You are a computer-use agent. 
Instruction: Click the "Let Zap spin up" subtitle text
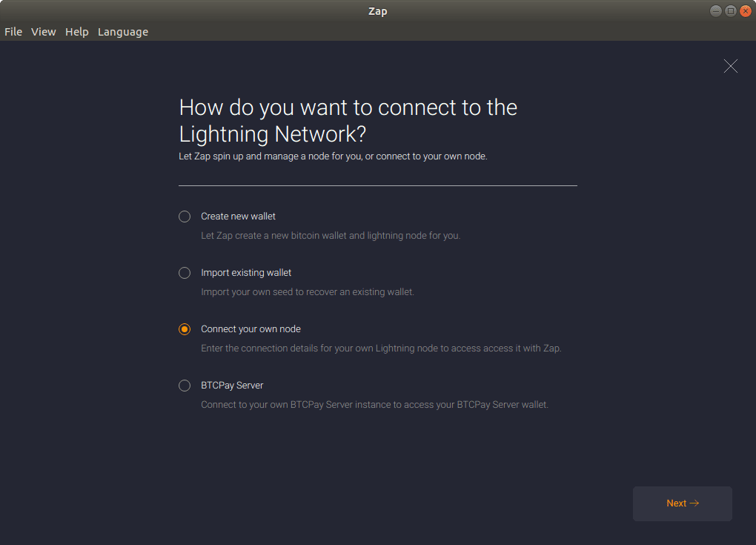332,156
